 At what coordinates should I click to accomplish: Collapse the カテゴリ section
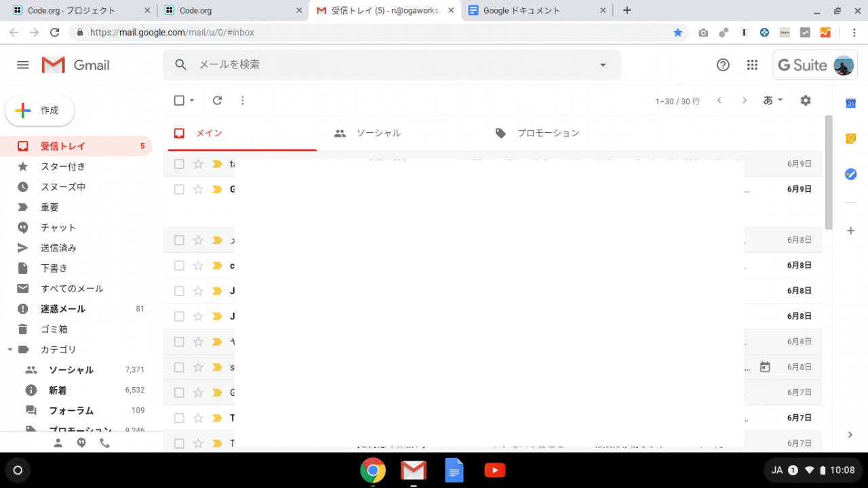[x=9, y=350]
